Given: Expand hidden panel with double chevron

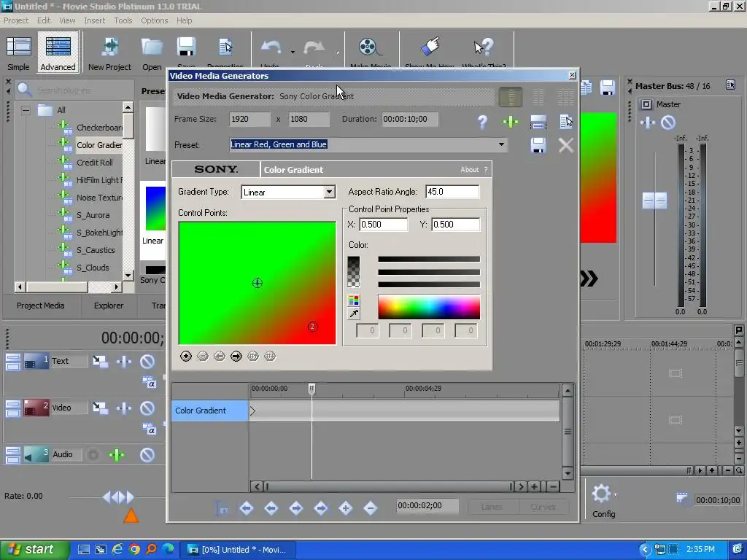Looking at the screenshot, I should (589, 279).
